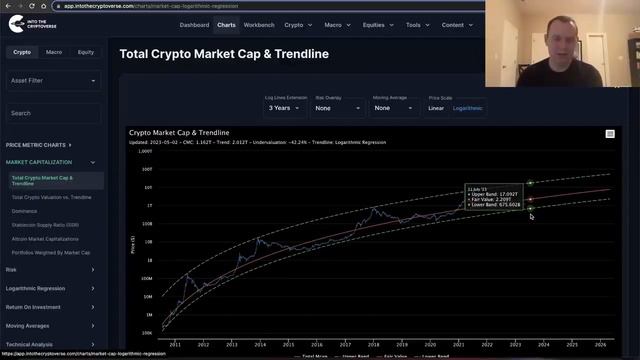Open the Content navigation dropdown
640x360 pixels.
(457, 25)
